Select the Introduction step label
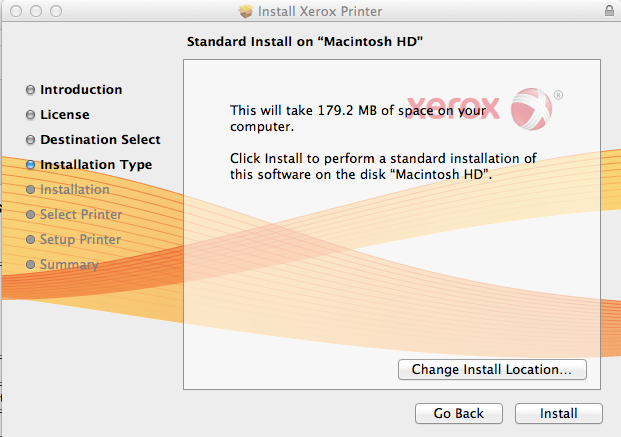This screenshot has width=621, height=437. pos(81,90)
